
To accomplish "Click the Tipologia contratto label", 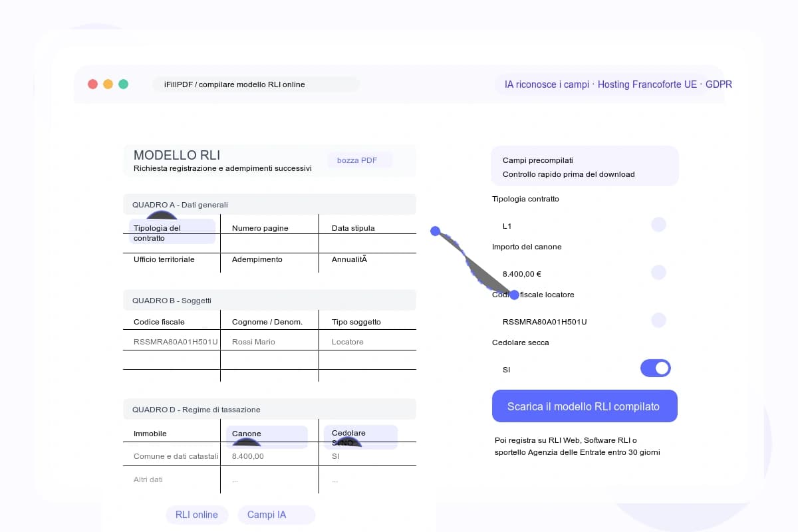I will pos(525,199).
